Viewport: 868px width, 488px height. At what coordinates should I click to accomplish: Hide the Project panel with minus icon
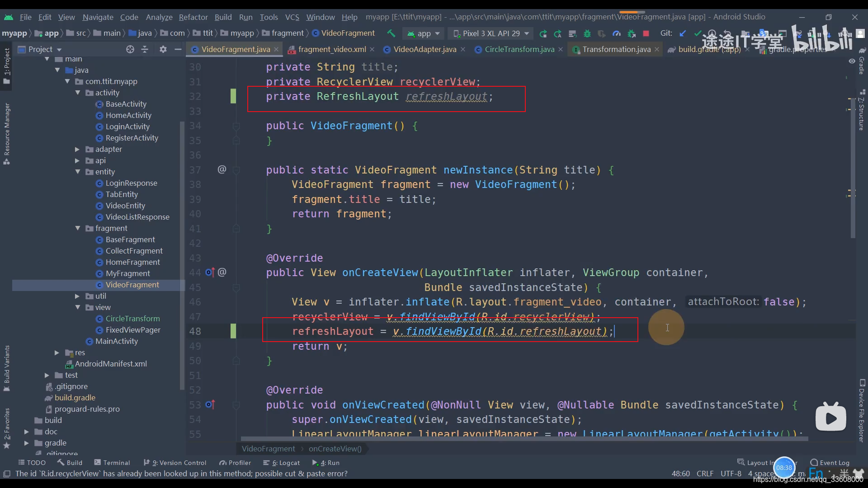178,49
